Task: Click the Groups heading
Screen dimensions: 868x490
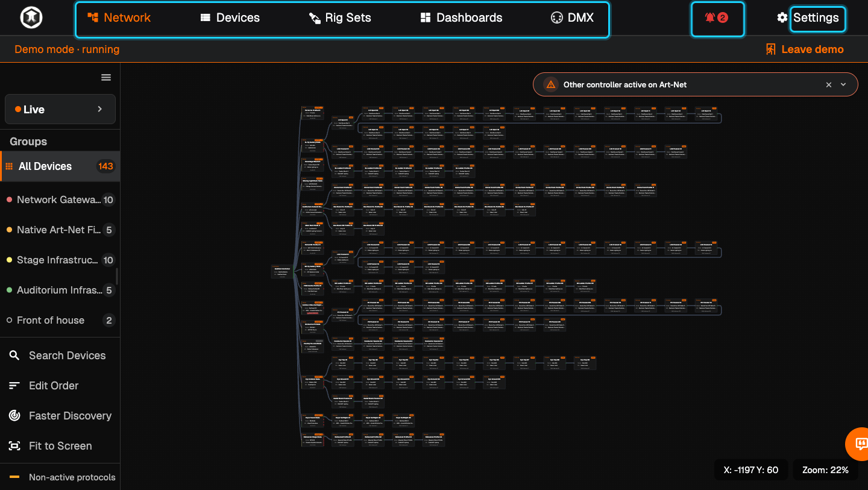Action: click(28, 142)
